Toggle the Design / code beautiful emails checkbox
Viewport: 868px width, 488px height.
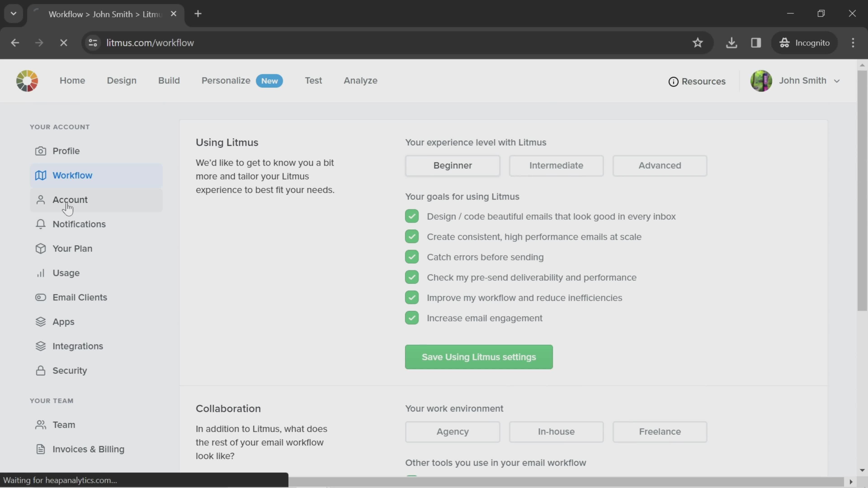412,216
